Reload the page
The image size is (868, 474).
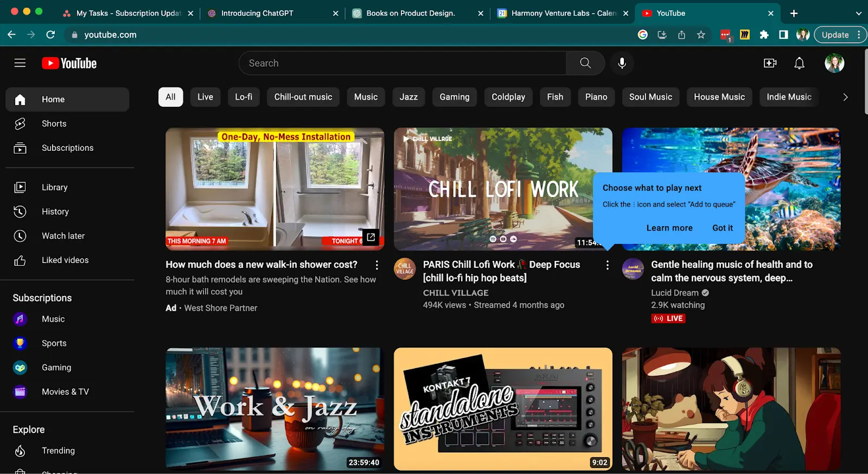[x=50, y=35]
